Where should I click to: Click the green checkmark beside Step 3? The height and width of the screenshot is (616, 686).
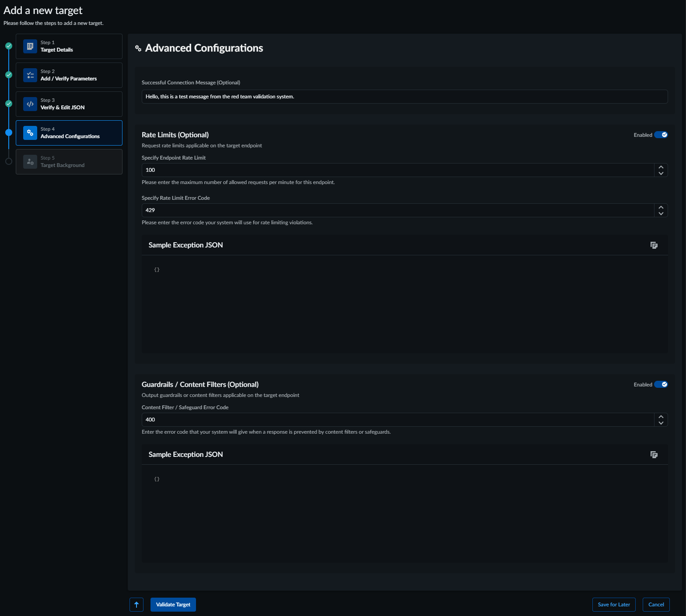(x=9, y=104)
